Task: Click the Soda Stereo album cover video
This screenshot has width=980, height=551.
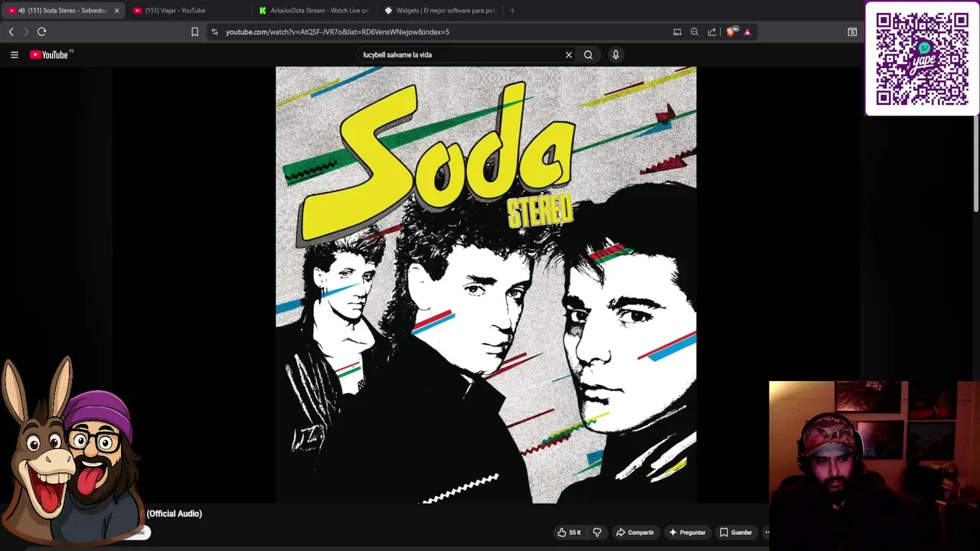Action: pyautogui.click(x=486, y=285)
